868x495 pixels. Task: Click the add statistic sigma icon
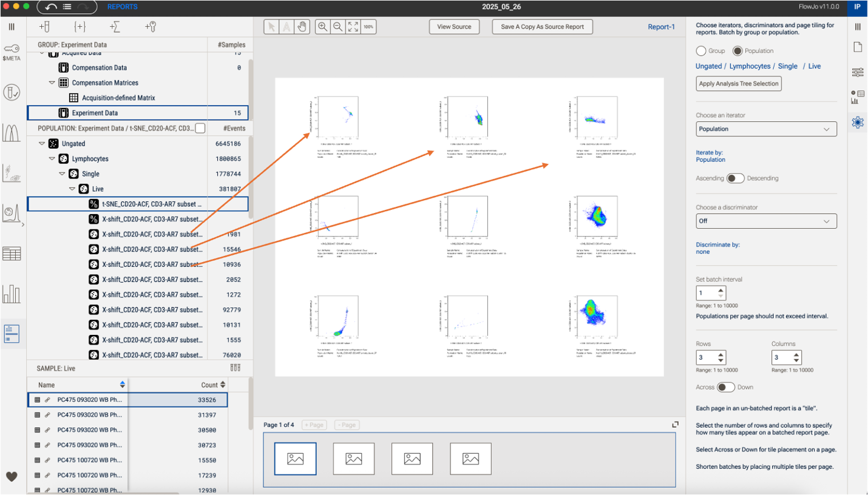pos(115,27)
